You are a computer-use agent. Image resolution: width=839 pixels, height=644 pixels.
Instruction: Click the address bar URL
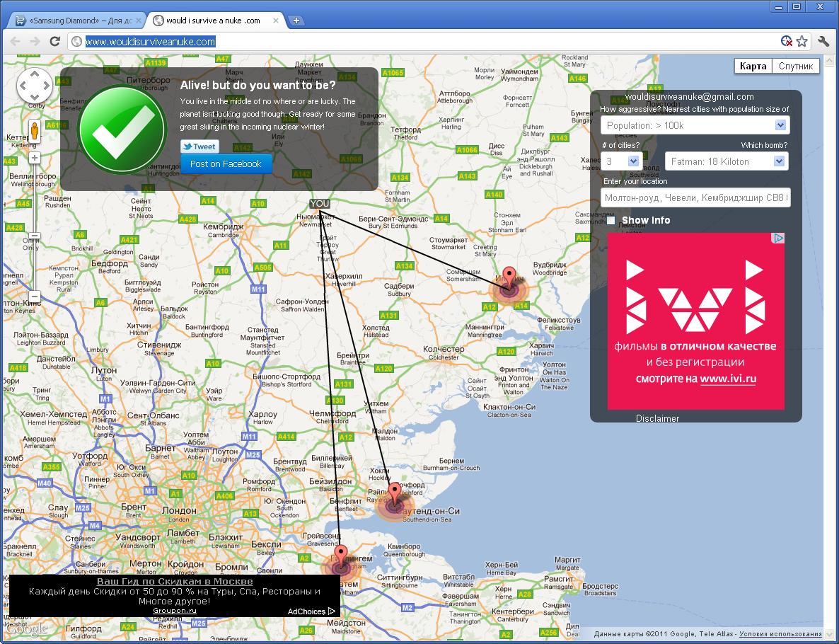151,41
